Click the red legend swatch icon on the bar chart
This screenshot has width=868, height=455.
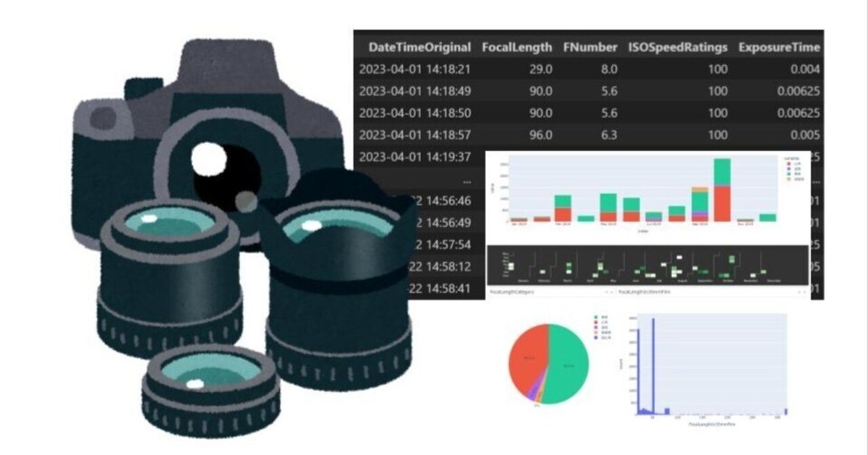[789, 163]
